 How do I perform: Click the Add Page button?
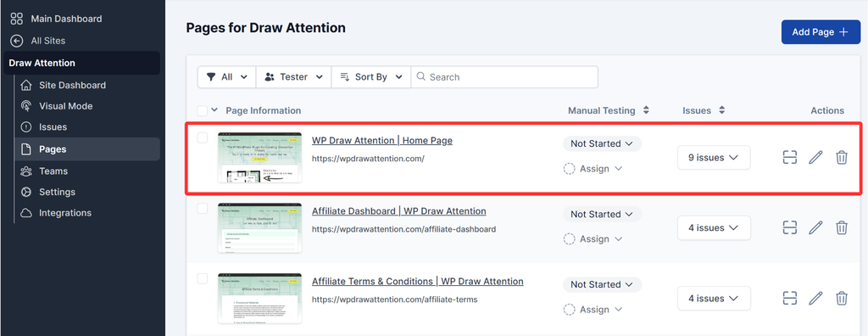(821, 32)
